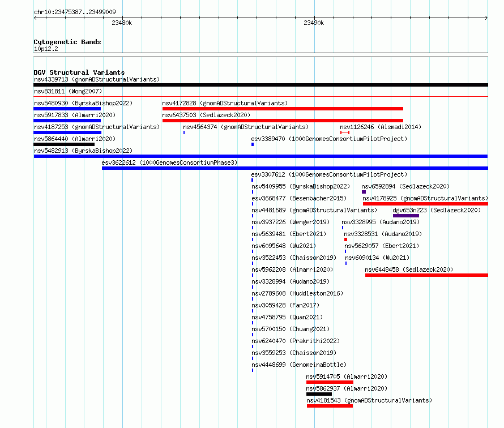The width and height of the screenshot is (504, 428).
Task: Click the red nsv4178925 variant bar
Action: pos(426,204)
